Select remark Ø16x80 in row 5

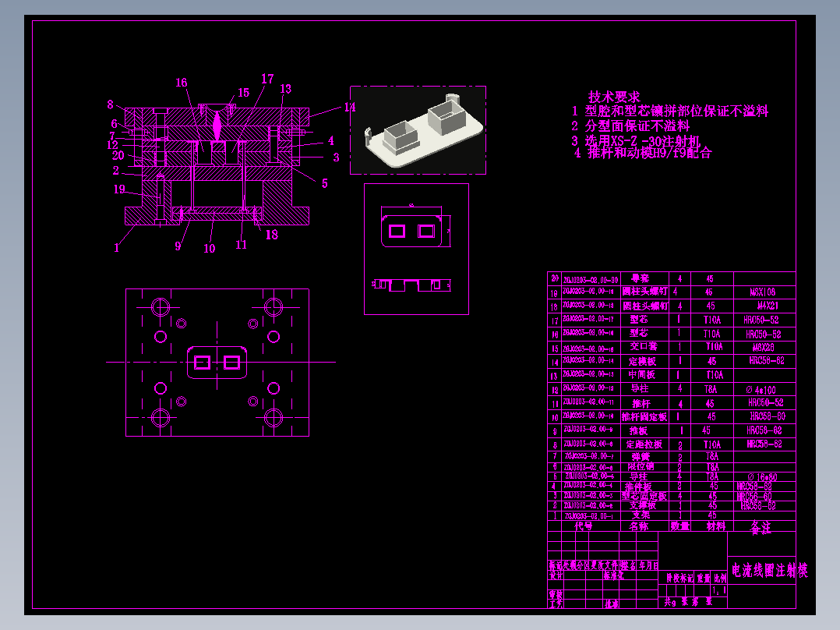(762, 476)
